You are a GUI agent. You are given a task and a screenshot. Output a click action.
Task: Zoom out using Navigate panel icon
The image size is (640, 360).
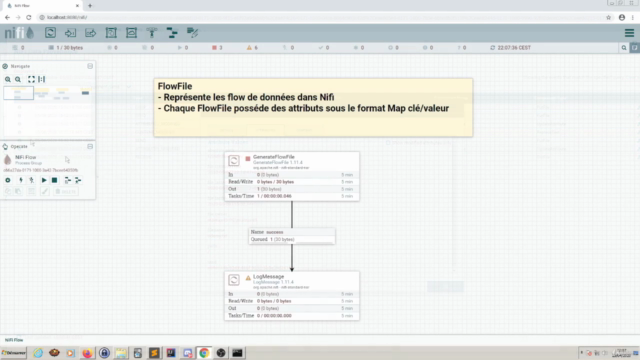pyautogui.click(x=18, y=80)
